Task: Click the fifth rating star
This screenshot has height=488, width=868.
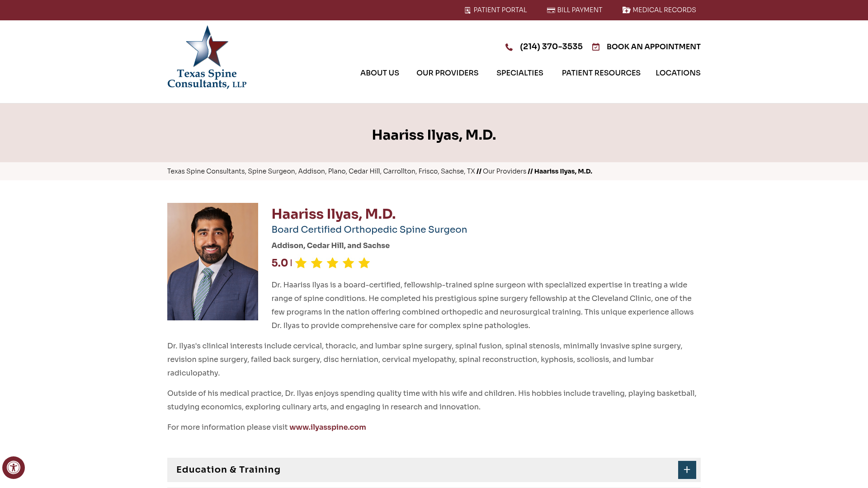Action: (x=363, y=263)
